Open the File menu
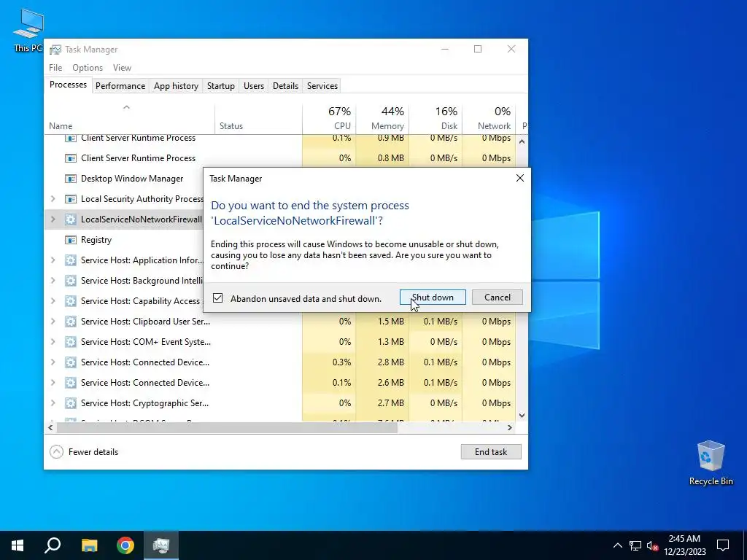The image size is (747, 560). pyautogui.click(x=55, y=68)
